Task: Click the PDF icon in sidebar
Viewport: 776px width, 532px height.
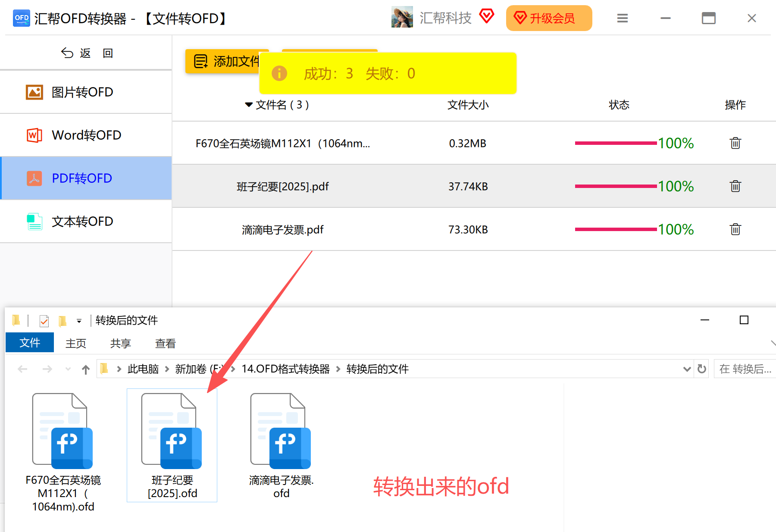Action: click(34, 178)
